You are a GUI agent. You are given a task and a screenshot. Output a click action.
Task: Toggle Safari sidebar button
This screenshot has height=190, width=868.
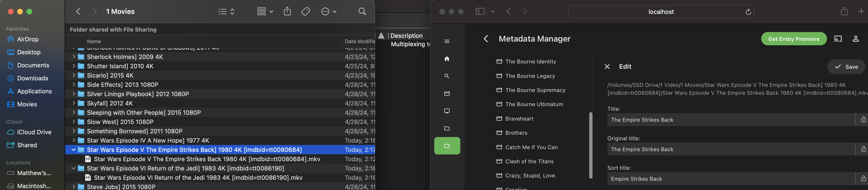[x=480, y=11]
